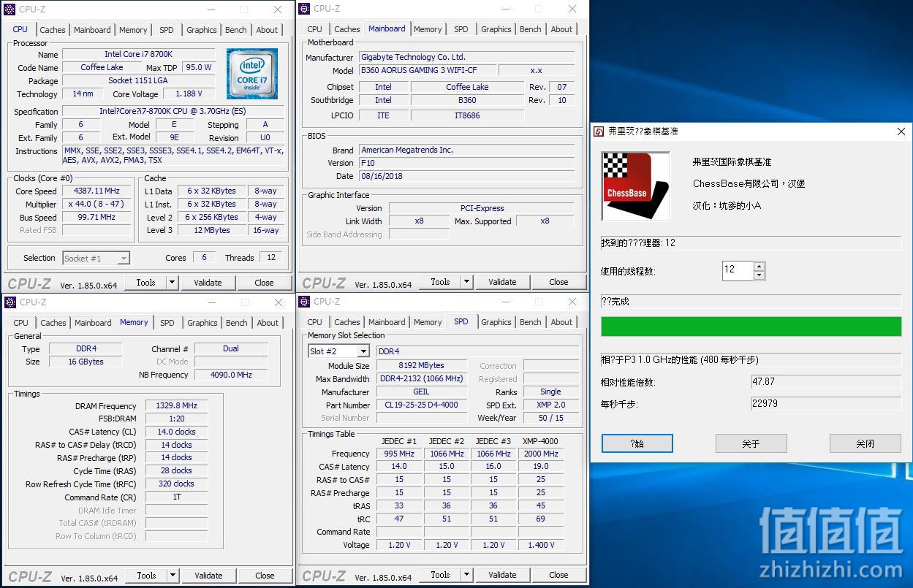Select the processor name "Intel Core i7 8700K"
This screenshot has width=913, height=588.
click(x=139, y=55)
